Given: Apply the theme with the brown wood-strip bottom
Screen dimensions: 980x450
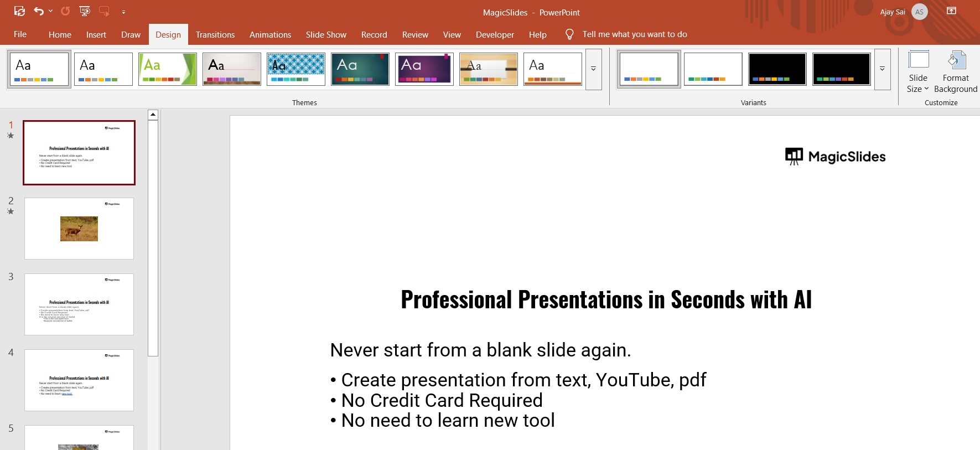Looking at the screenshot, I should point(232,69).
